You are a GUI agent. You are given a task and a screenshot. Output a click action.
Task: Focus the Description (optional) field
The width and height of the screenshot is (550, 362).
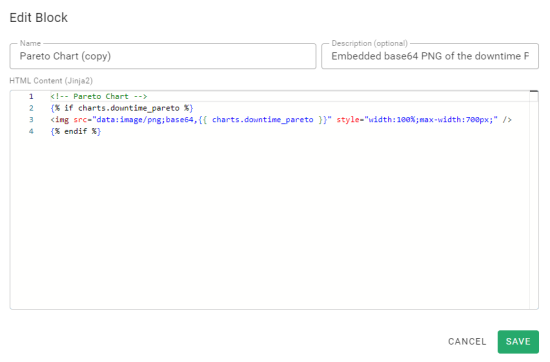coord(430,56)
